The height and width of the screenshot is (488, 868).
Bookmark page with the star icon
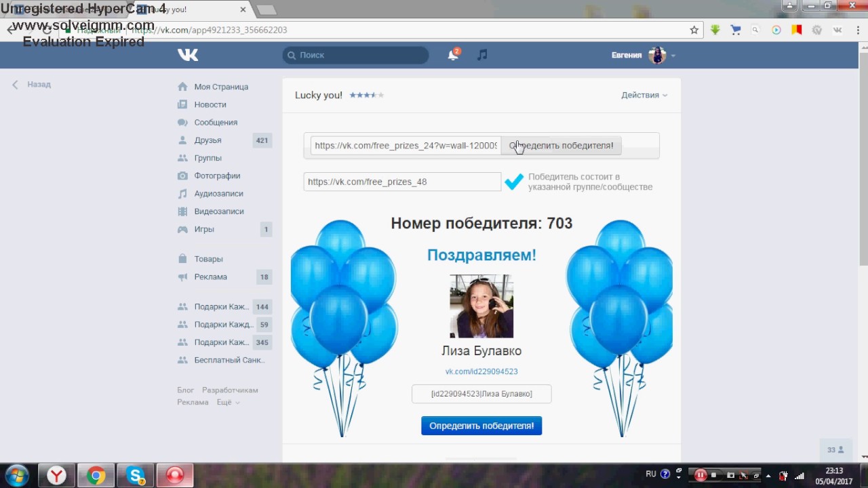tap(694, 30)
